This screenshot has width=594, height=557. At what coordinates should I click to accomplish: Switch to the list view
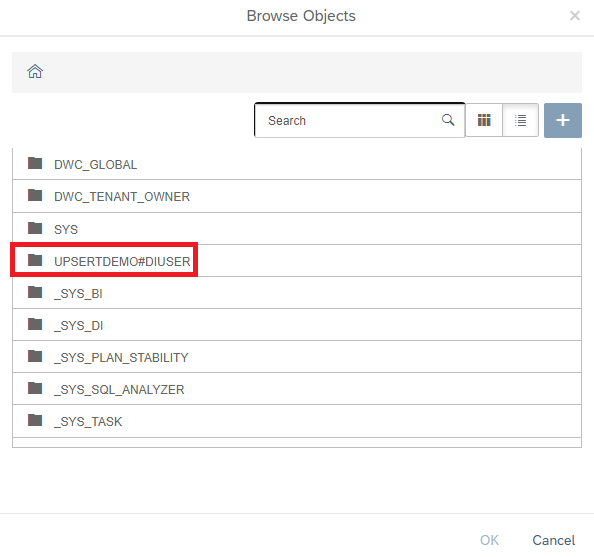click(x=521, y=120)
